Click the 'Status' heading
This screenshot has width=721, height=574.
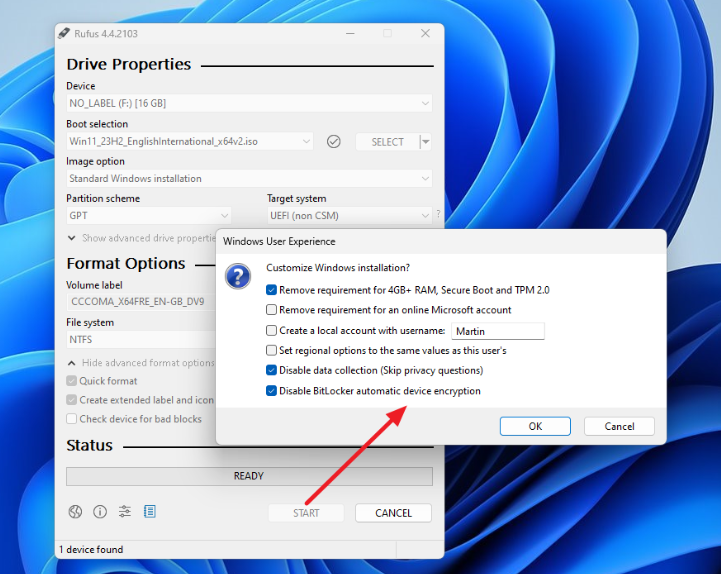tap(90, 446)
